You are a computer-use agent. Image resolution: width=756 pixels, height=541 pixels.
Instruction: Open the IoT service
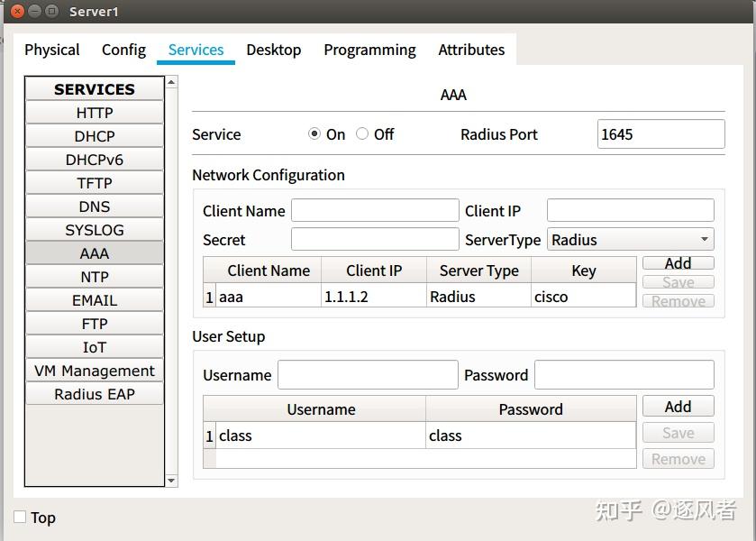tap(95, 347)
